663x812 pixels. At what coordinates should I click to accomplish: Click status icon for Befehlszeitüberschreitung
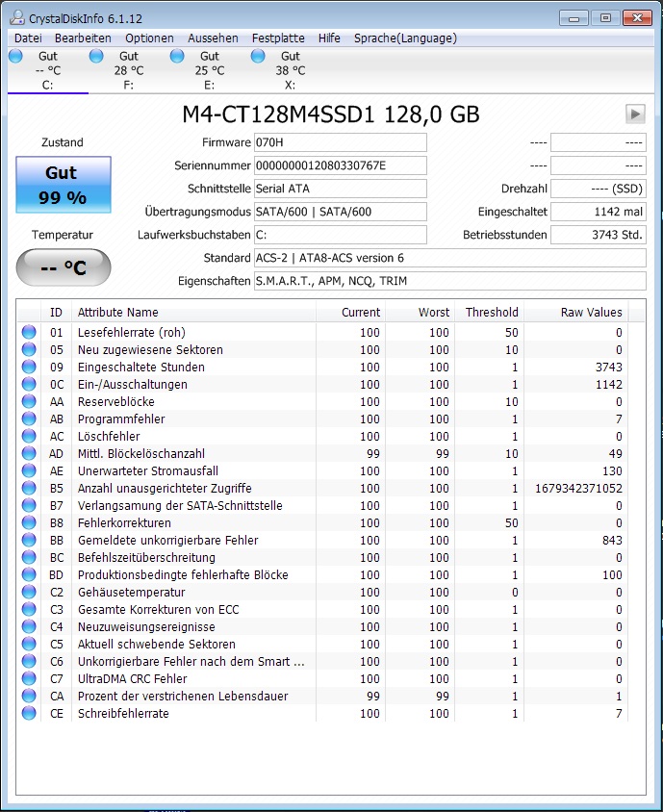pyautogui.click(x=29, y=557)
